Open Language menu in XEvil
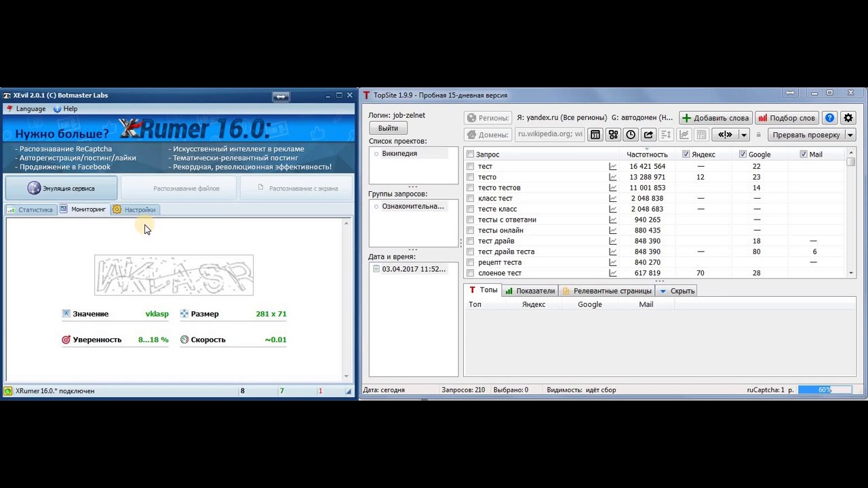This screenshot has width=868, height=488. click(x=26, y=108)
